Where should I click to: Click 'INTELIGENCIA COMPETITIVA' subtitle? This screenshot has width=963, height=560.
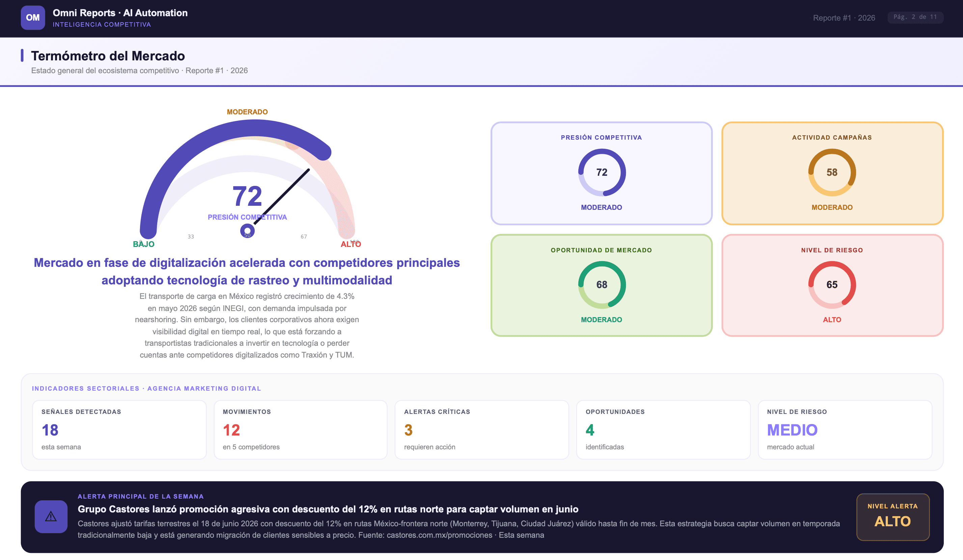[x=102, y=24]
